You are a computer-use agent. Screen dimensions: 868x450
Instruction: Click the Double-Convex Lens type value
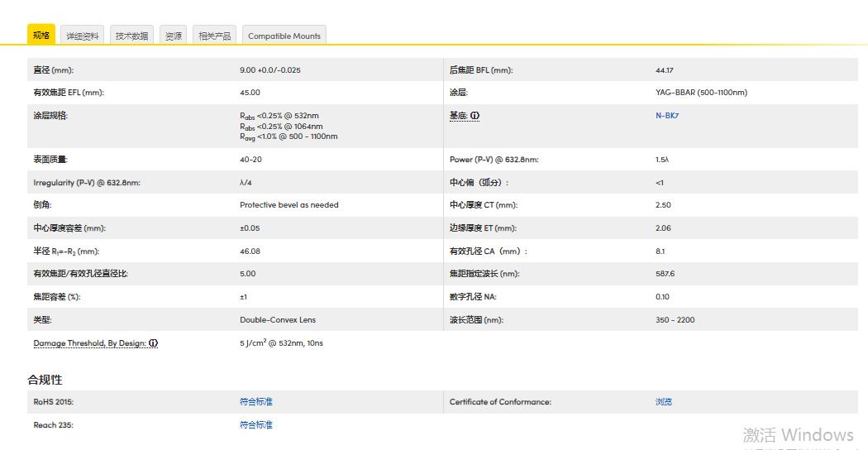pos(278,320)
